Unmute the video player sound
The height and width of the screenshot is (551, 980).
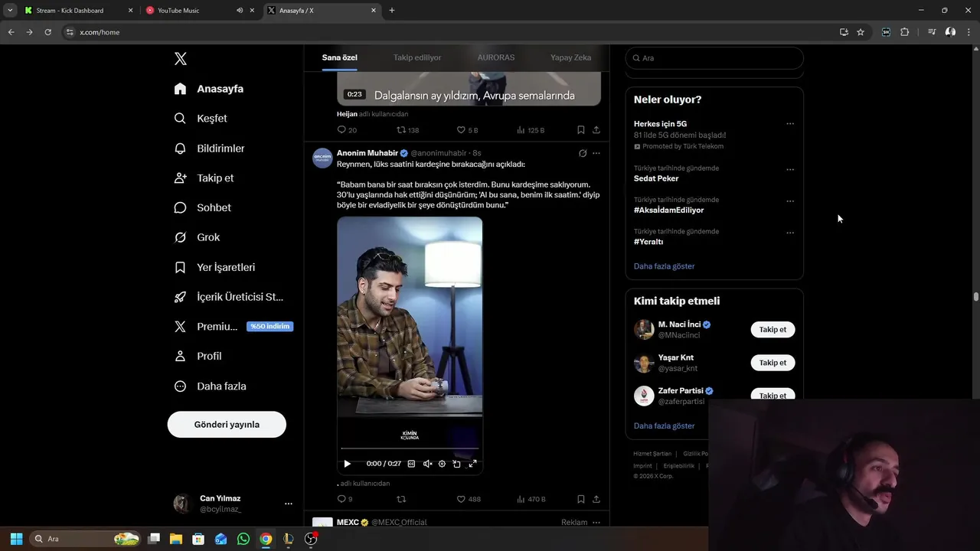427,464
